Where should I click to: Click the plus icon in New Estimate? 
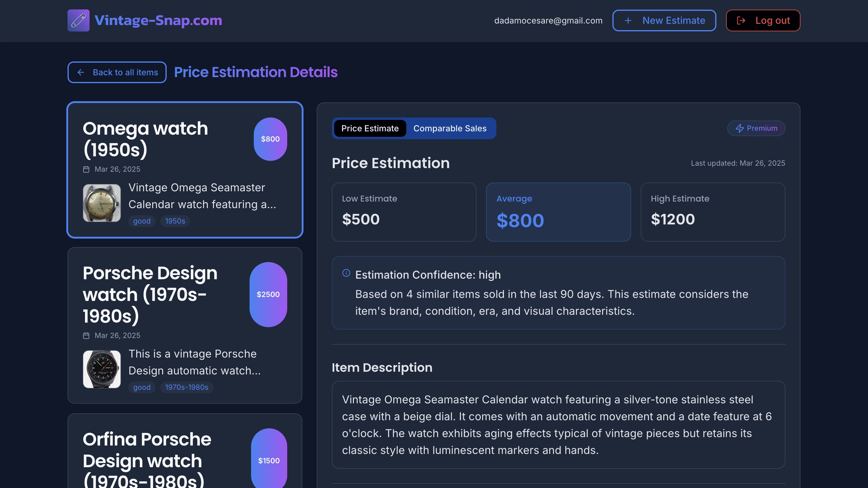628,20
